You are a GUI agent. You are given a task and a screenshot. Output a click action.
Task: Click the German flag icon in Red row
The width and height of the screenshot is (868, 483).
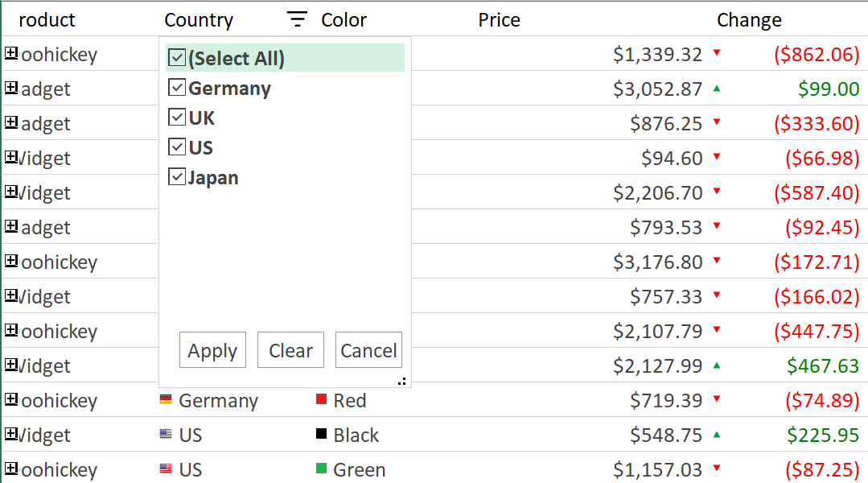click(166, 399)
